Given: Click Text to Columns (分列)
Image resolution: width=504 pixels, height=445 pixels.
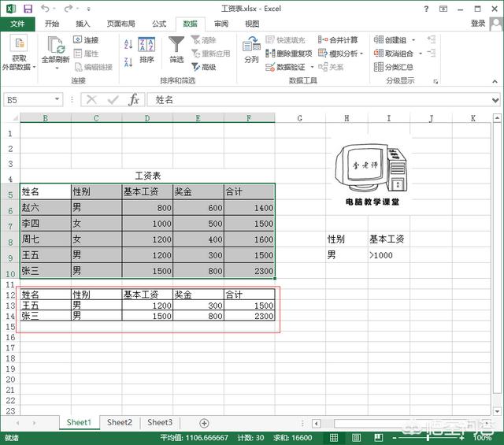Looking at the screenshot, I should (x=251, y=50).
